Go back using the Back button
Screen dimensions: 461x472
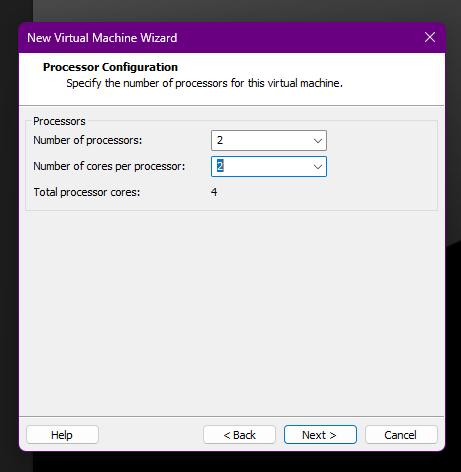[x=239, y=435]
